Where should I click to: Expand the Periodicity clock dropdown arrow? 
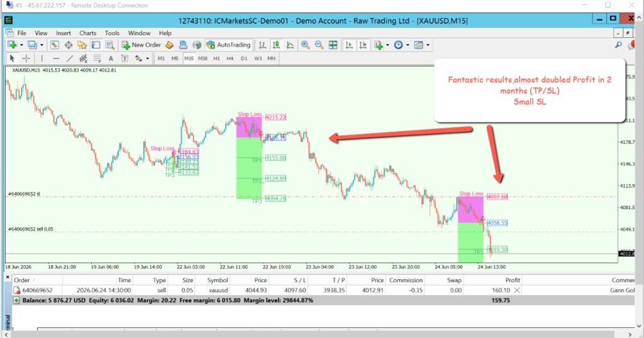point(408,45)
